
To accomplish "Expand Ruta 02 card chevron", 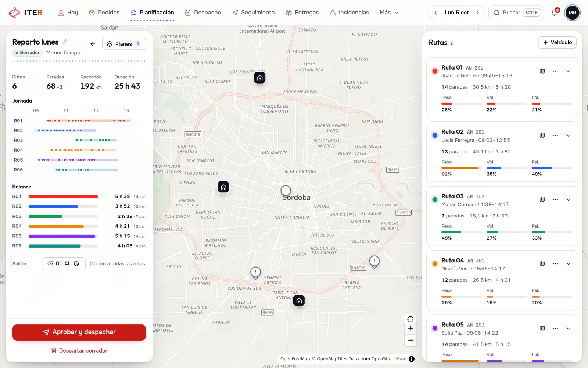I will tap(569, 135).
